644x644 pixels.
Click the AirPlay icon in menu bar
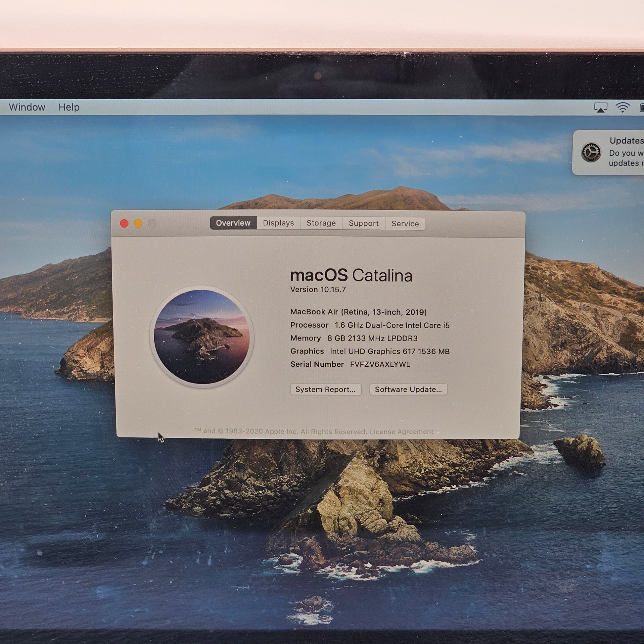[x=600, y=107]
